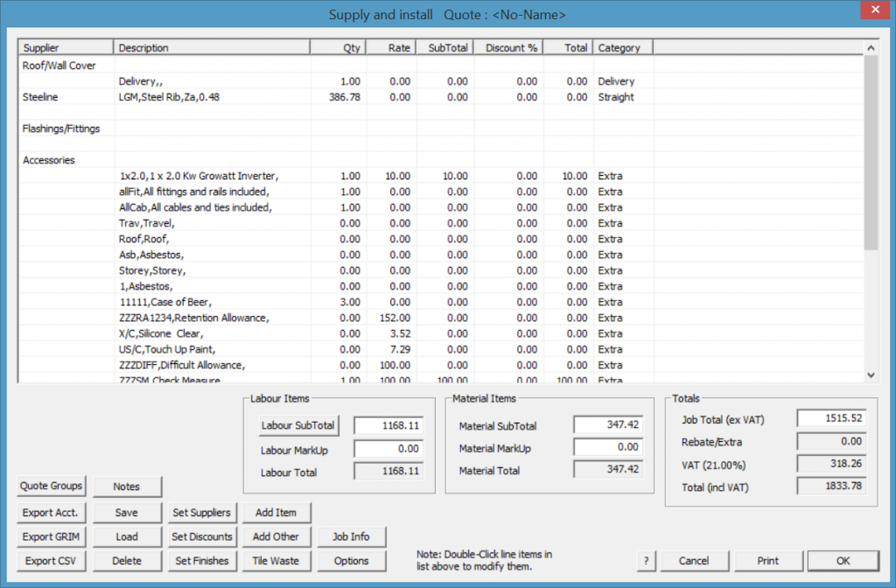This screenshot has height=588, width=896.
Task: Add a new item to the quote
Action: (276, 513)
